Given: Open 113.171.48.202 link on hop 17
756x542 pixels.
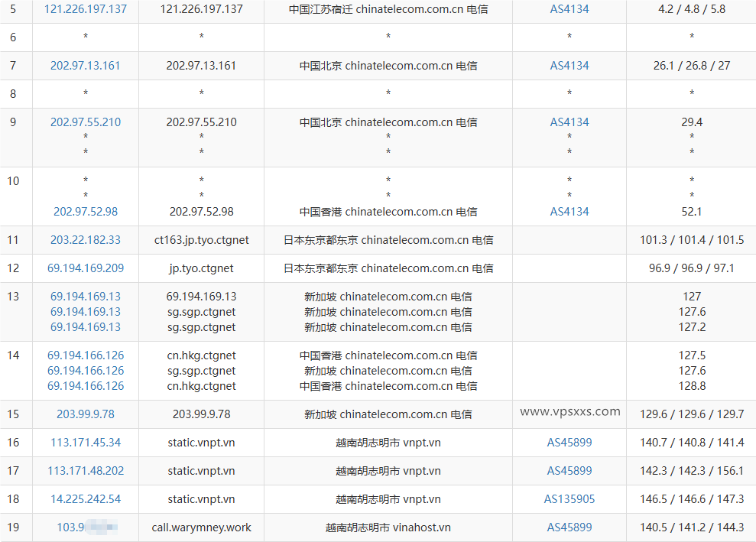Looking at the screenshot, I should 85,471.
